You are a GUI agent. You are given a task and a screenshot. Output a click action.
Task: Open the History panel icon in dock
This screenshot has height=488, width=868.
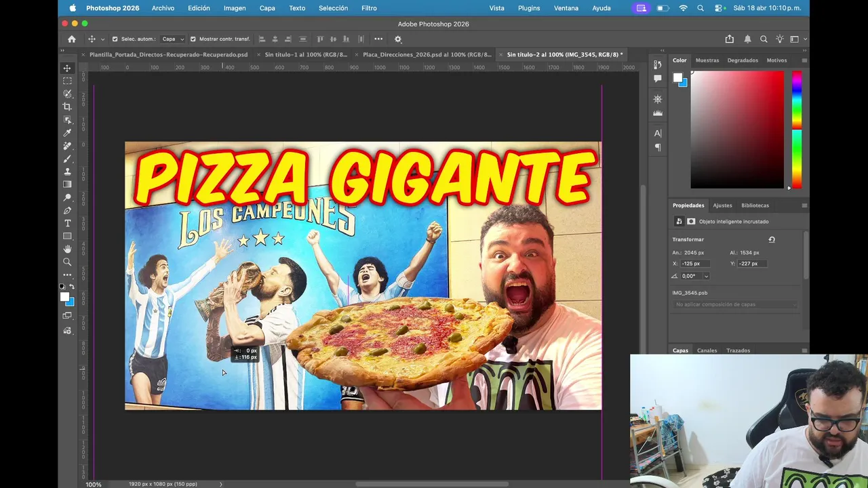(x=657, y=65)
